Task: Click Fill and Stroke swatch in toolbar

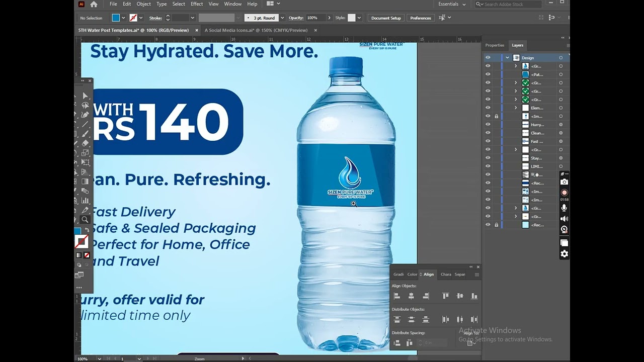Action: point(81,242)
